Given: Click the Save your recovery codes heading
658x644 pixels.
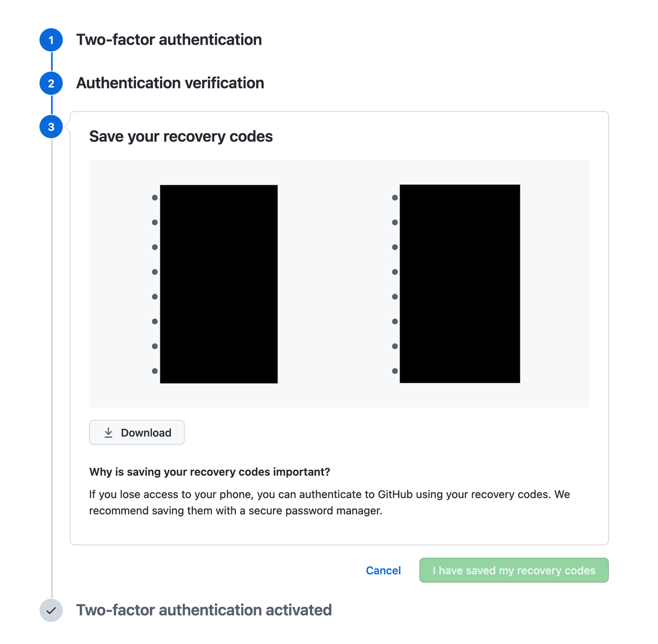Looking at the screenshot, I should (x=181, y=136).
